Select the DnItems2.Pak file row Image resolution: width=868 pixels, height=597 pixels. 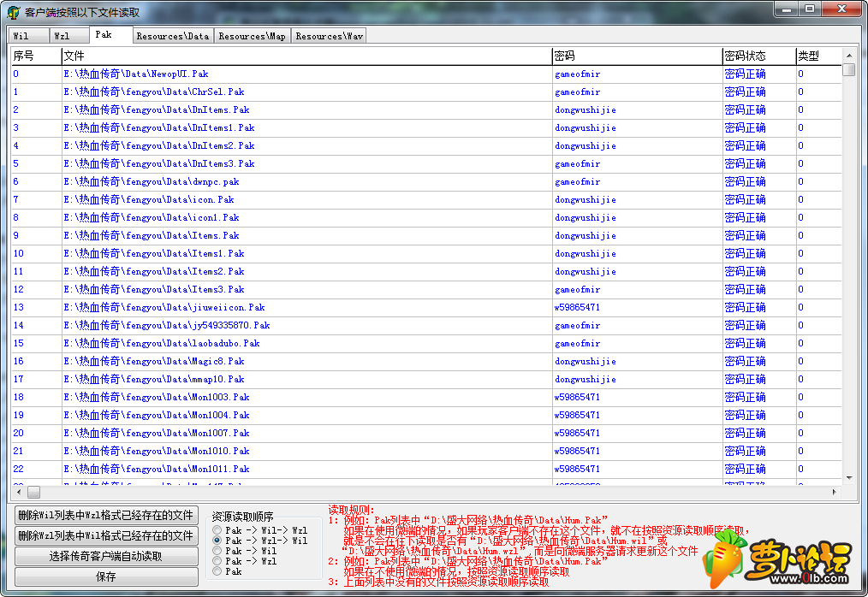tap(426, 146)
